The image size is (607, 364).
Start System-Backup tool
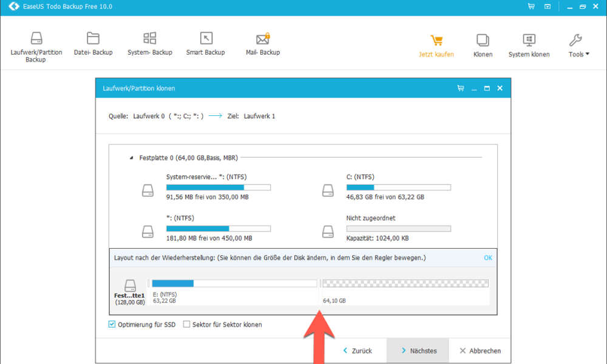coord(150,44)
